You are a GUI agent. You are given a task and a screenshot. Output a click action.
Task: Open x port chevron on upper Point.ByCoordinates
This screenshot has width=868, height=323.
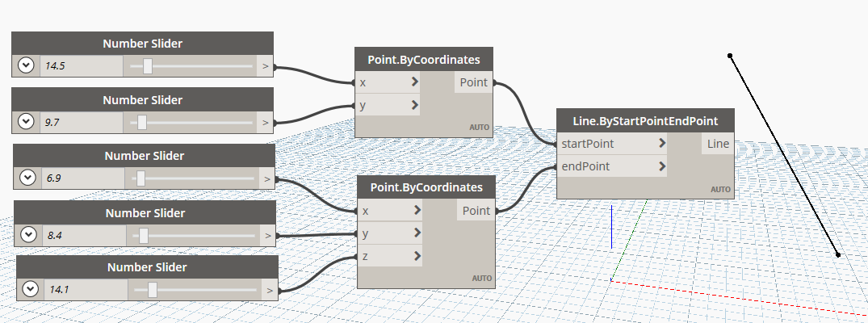pyautogui.click(x=415, y=82)
